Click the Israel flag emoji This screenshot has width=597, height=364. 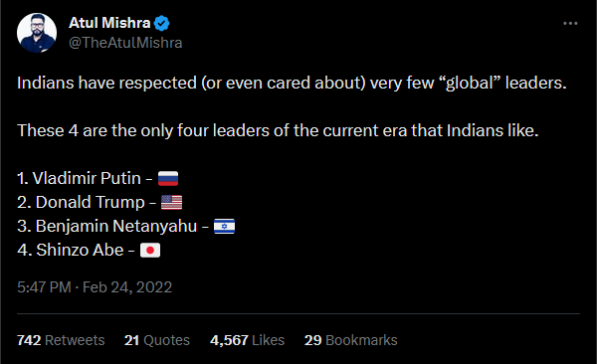(x=224, y=226)
